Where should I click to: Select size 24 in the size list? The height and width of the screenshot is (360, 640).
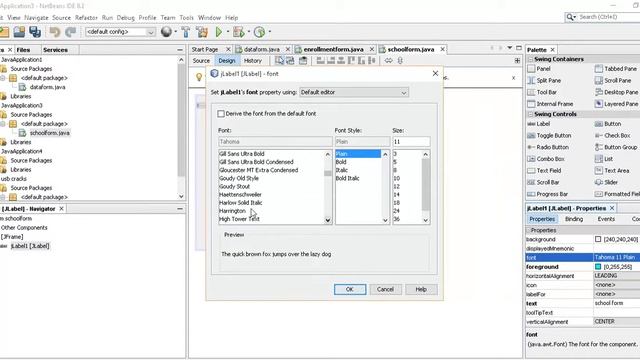click(396, 211)
